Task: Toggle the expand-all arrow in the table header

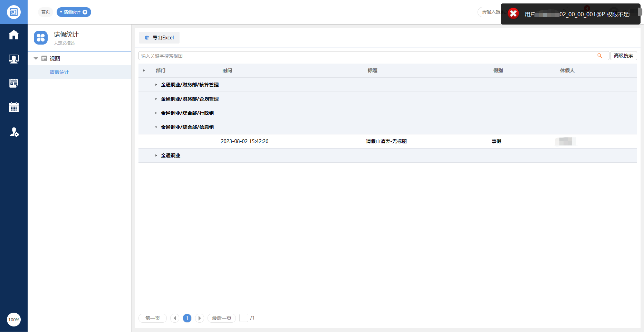Action: click(144, 70)
